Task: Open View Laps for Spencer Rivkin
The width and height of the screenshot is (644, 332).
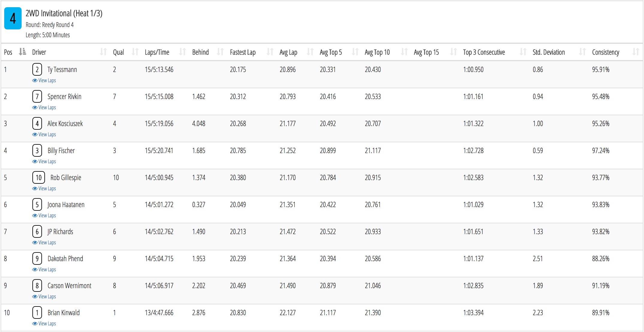Action: pos(44,107)
